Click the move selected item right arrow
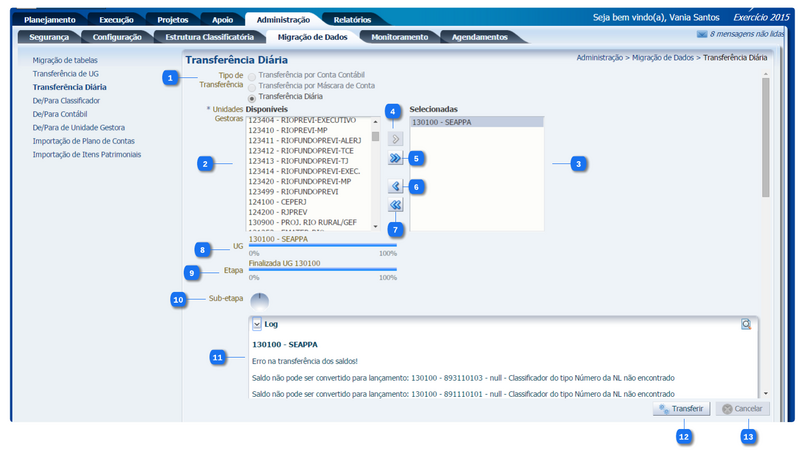Viewport: 800px width, 450px height. [394, 138]
